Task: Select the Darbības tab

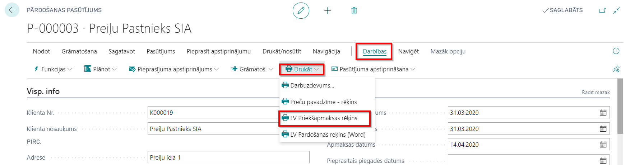Action: (x=375, y=51)
